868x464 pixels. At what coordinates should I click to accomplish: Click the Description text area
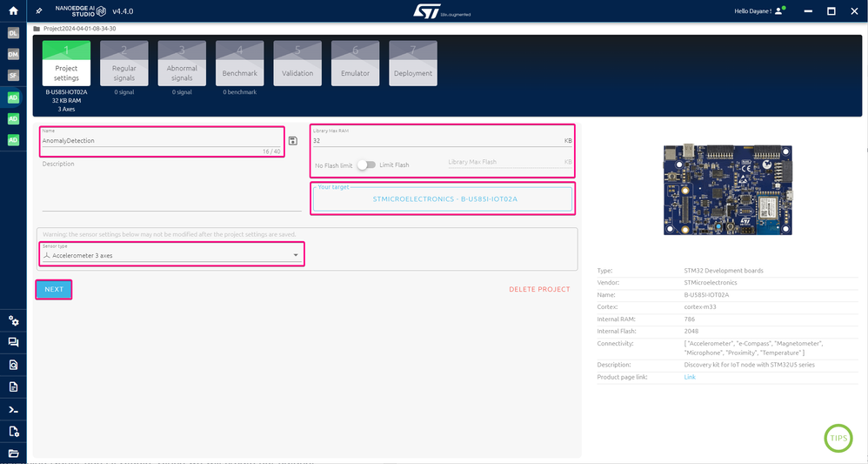pos(171,185)
